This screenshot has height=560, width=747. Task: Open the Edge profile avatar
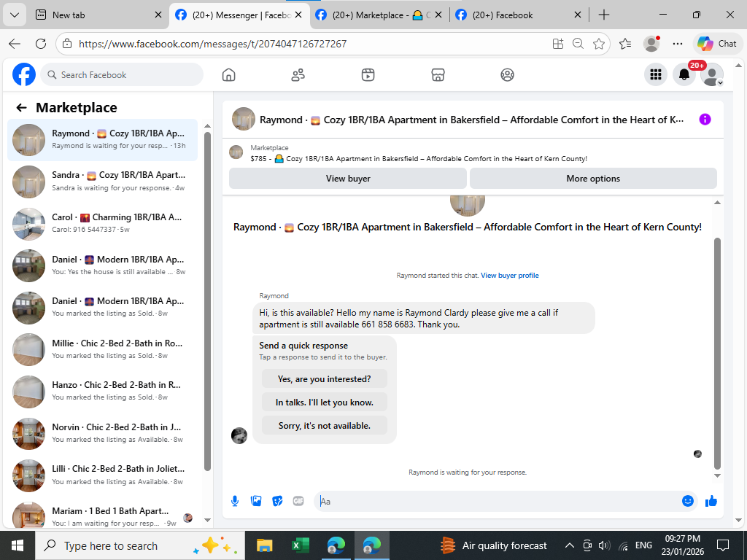coord(651,44)
